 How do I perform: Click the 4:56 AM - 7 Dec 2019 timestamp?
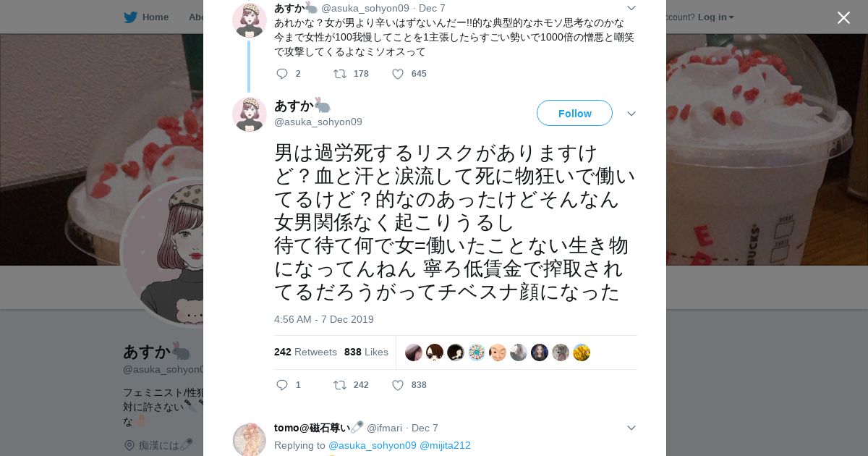pos(323,319)
